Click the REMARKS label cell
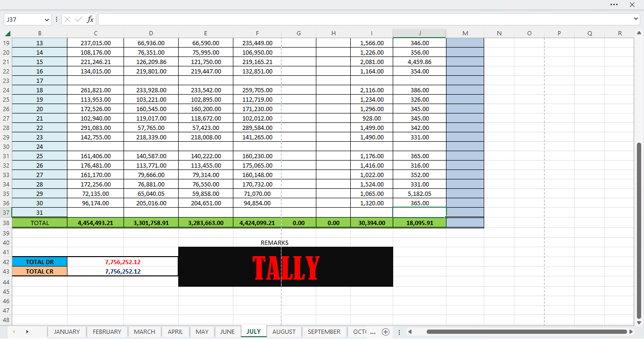Image resolution: width=644 pixels, height=339 pixels. tap(274, 242)
